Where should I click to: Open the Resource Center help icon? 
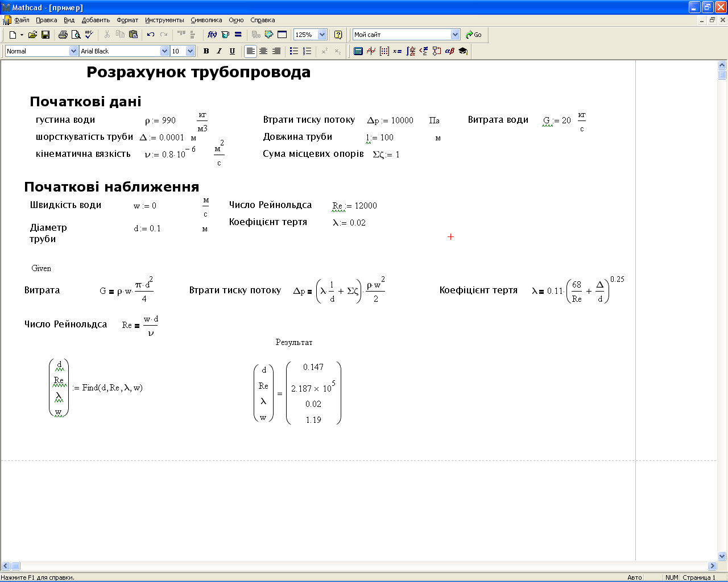tap(338, 35)
